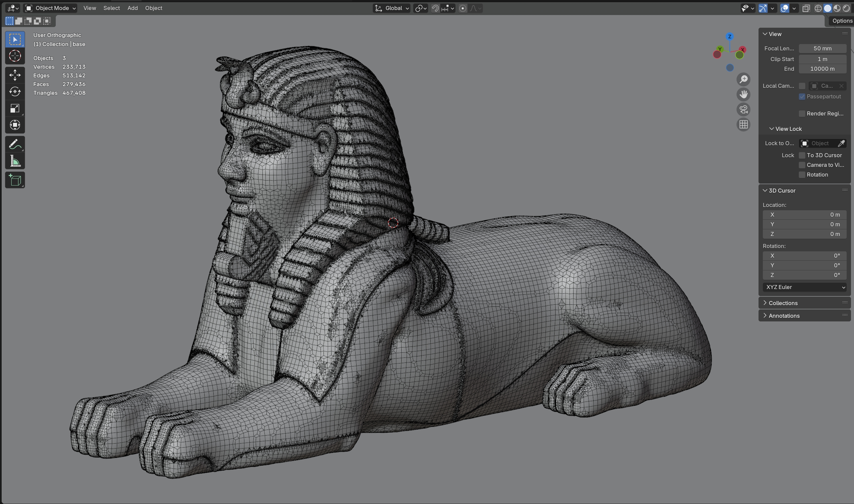Click the Options button
The image size is (854, 504).
click(841, 21)
